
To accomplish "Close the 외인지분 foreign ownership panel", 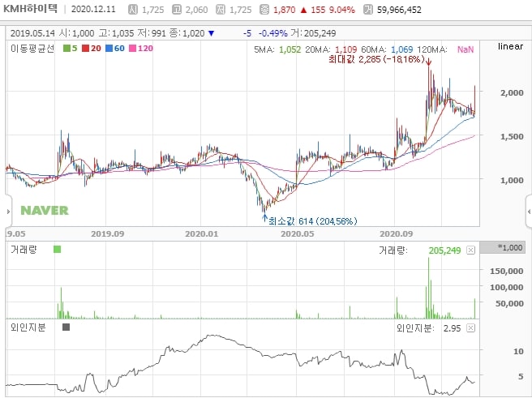I will point(470,327).
